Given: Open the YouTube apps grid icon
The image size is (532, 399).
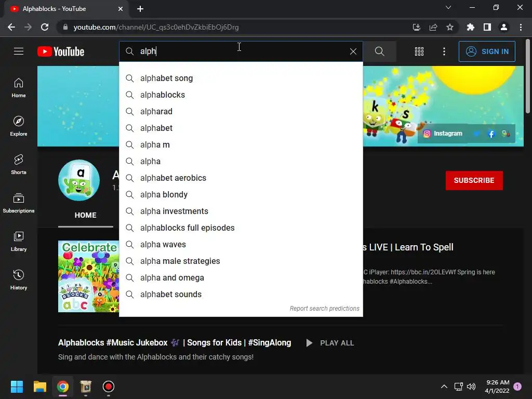Looking at the screenshot, I should [419, 51].
